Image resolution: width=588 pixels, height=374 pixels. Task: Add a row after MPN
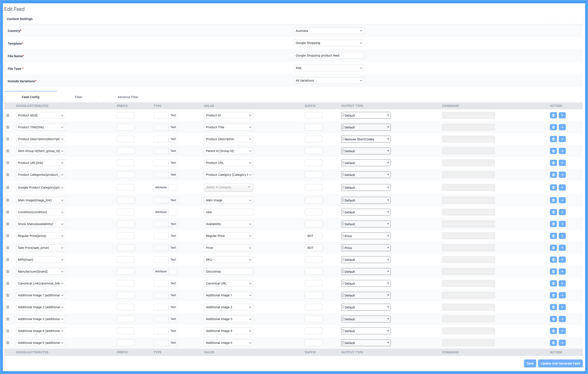coord(562,260)
